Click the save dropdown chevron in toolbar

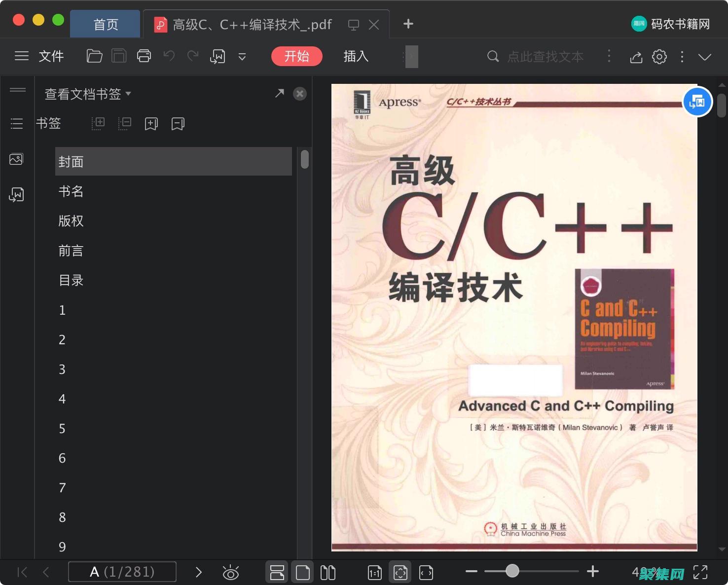pyautogui.click(x=242, y=56)
